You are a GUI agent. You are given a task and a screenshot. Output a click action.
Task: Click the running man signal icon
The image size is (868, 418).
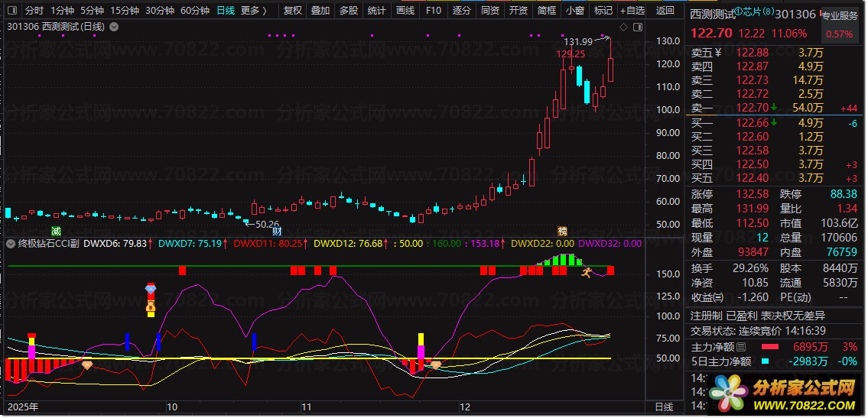pos(587,271)
